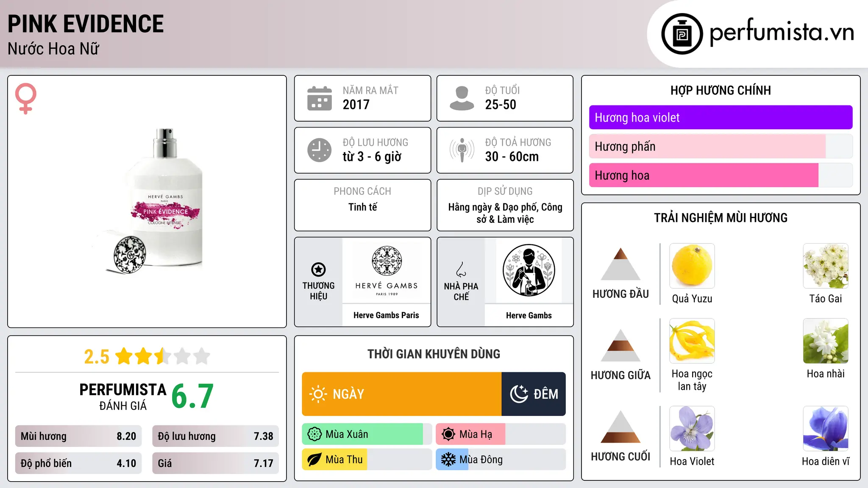Click the Hương đầu pyramid icon
Image resolution: width=868 pixels, height=488 pixels.
pyautogui.click(x=620, y=264)
